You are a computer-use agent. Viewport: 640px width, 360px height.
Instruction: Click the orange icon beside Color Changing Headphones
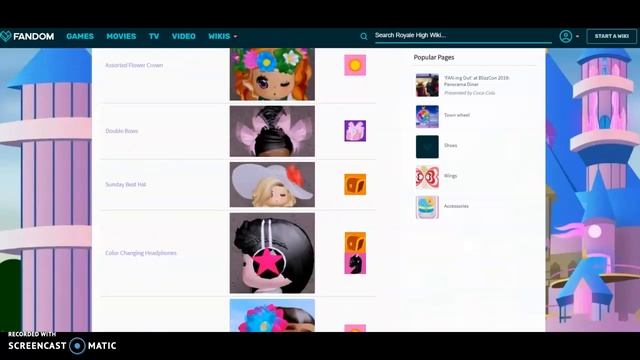coord(355,242)
